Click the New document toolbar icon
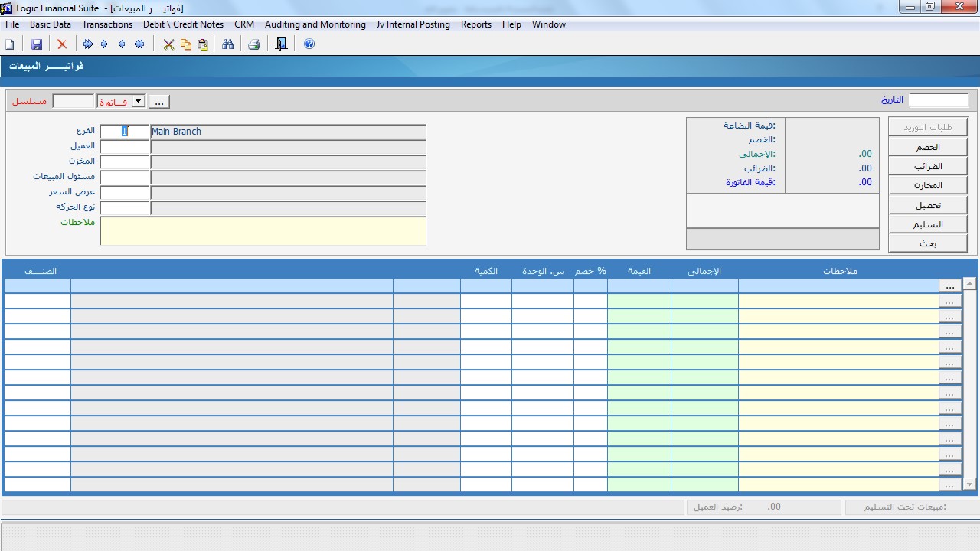 point(10,44)
